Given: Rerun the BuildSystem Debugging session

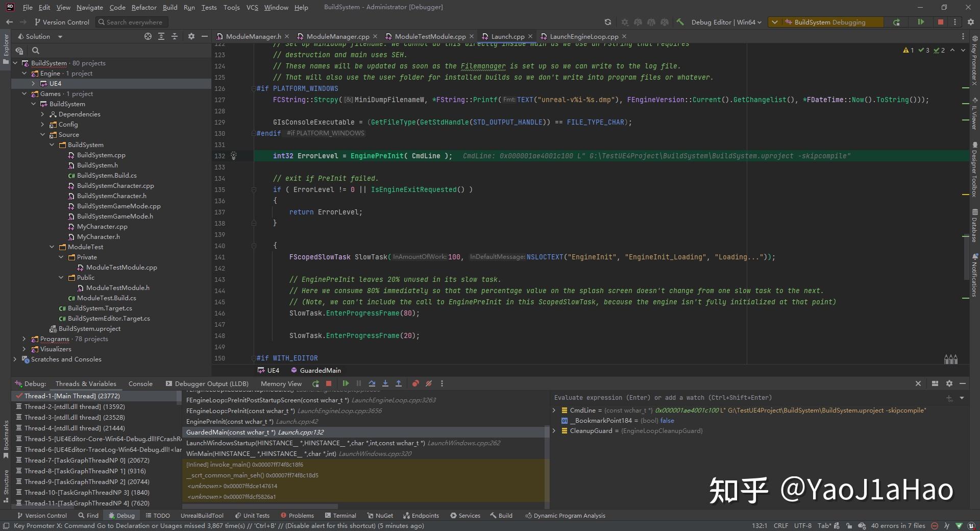Looking at the screenshot, I should coord(897,22).
